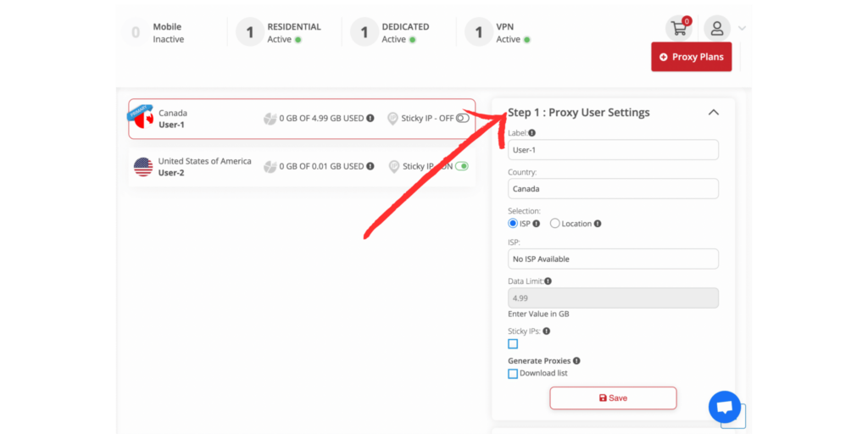Click the Save button
868x434 pixels.
pyautogui.click(x=614, y=398)
